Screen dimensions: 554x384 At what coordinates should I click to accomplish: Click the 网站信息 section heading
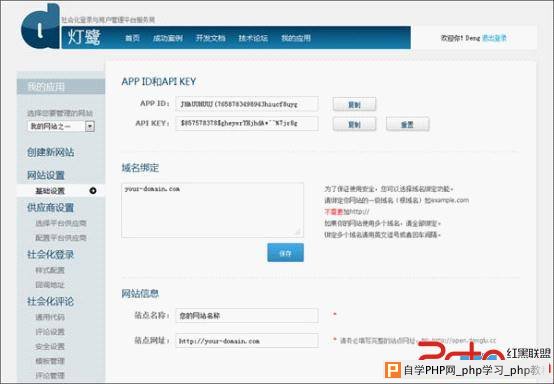[140, 293]
